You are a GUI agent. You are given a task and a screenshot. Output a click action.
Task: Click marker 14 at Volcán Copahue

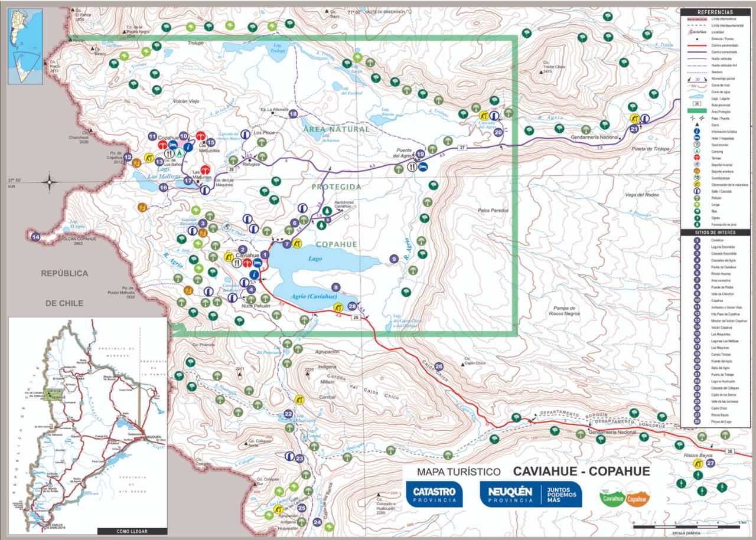click(35, 238)
